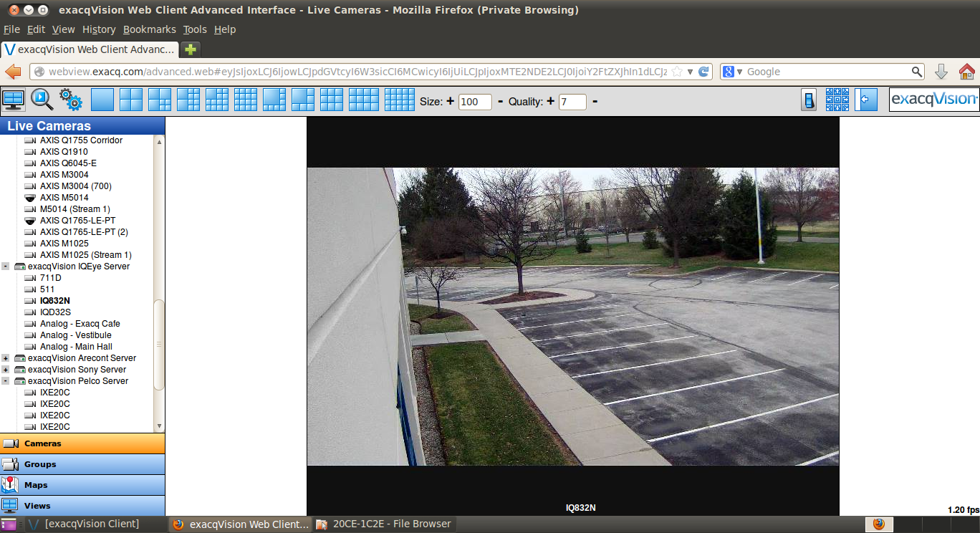980x533 pixels.
Task: Select the 2x2 four-camera layout
Action: 131,100
